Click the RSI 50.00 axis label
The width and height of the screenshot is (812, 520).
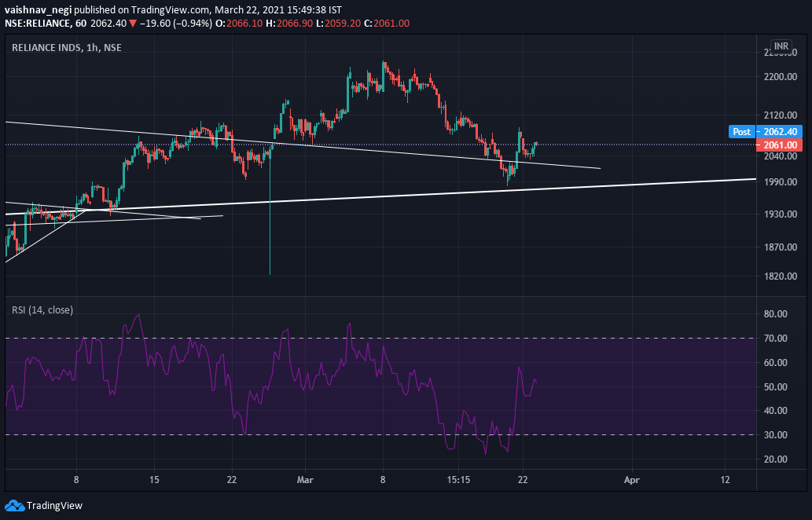click(x=775, y=386)
